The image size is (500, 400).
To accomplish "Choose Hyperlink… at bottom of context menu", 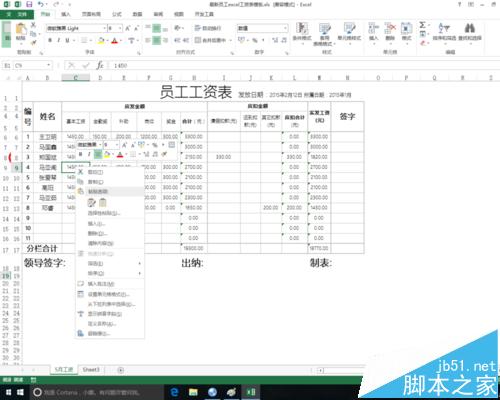I will tap(110, 333).
